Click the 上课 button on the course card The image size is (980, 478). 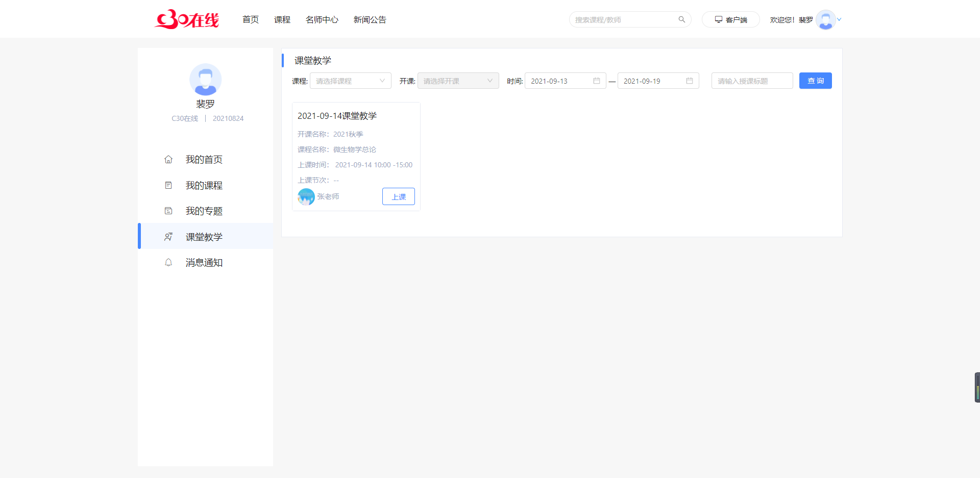[x=398, y=196]
